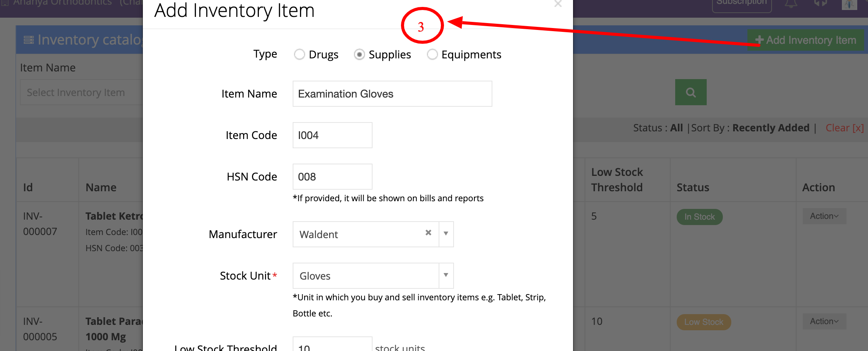Screen dimensions: 868x351
Task: Open Action dropdown for INV-000007 row
Action: pyautogui.click(x=824, y=216)
